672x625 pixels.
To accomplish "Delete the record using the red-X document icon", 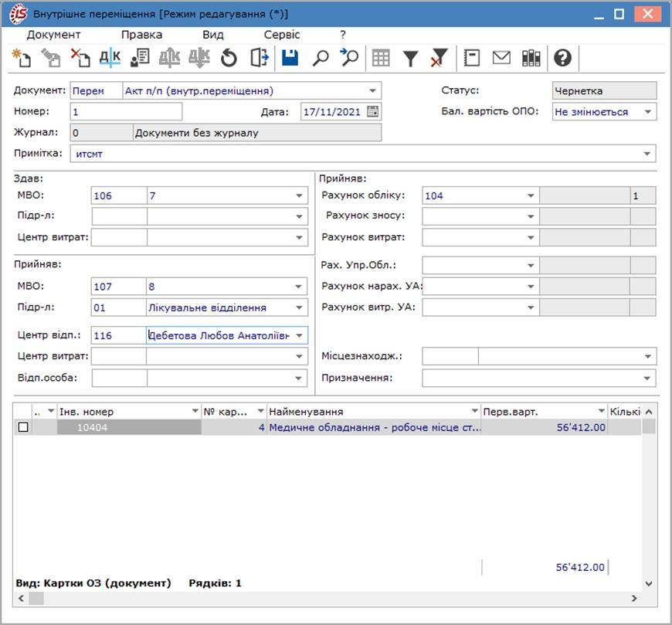I will point(80,58).
